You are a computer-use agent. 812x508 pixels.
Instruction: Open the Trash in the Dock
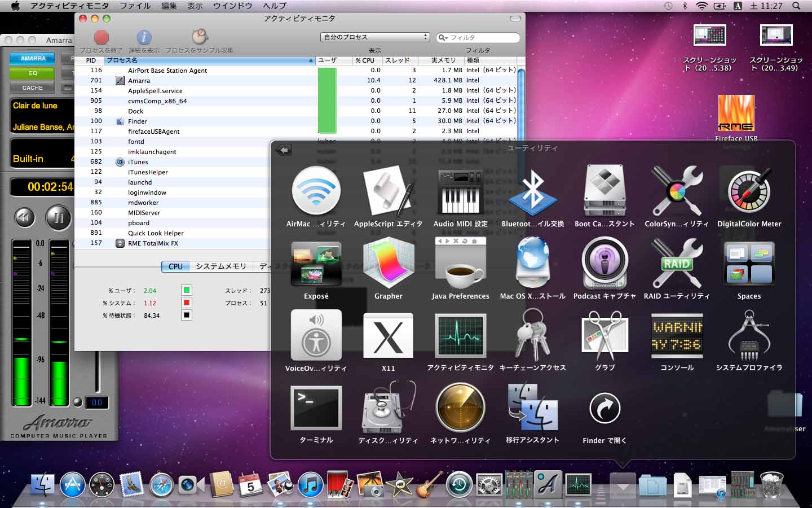click(771, 484)
